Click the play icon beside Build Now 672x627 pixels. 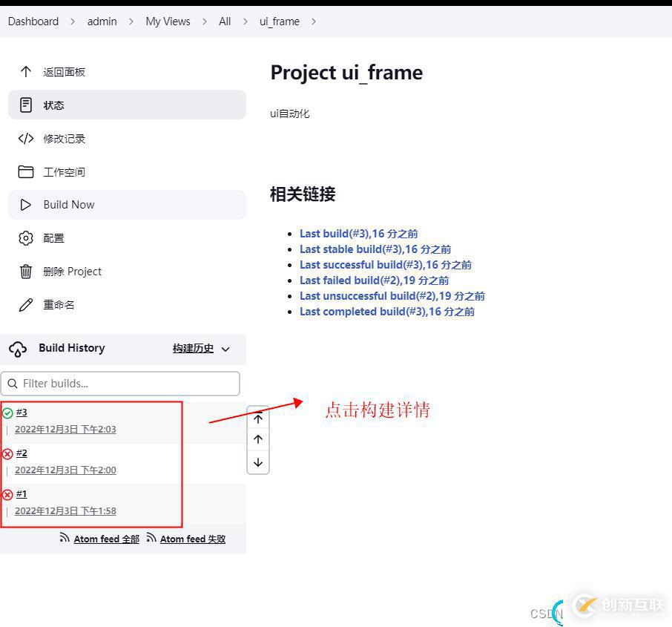pyautogui.click(x=26, y=205)
